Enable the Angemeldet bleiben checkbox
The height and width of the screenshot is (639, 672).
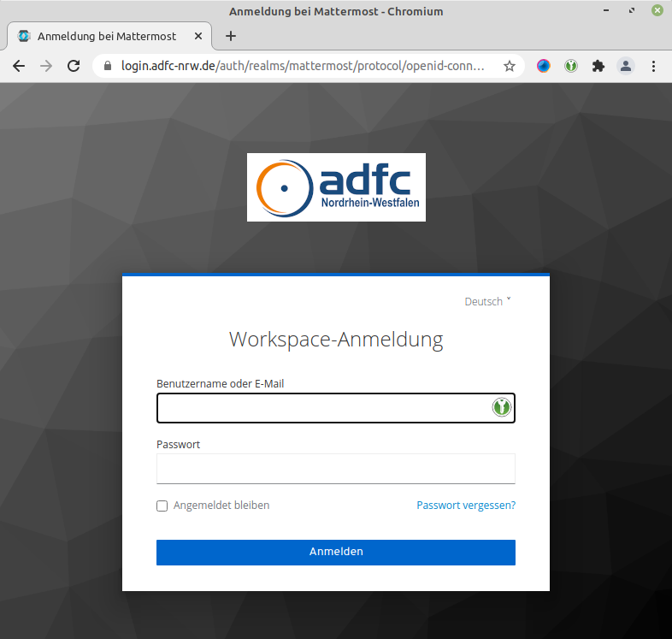[x=162, y=506]
